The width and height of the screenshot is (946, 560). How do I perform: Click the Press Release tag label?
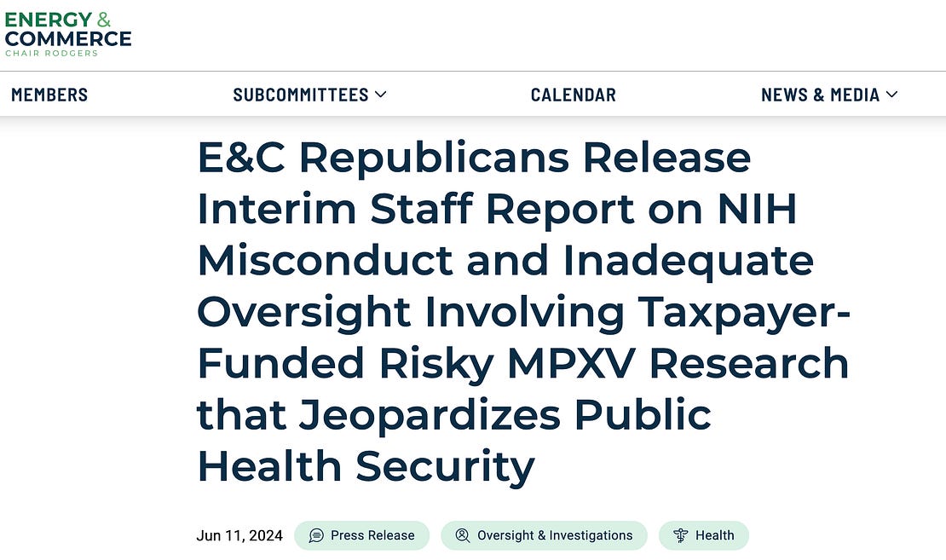click(372, 535)
